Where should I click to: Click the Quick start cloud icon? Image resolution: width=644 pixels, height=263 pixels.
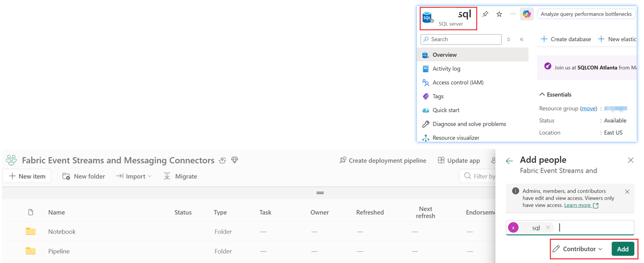point(425,110)
